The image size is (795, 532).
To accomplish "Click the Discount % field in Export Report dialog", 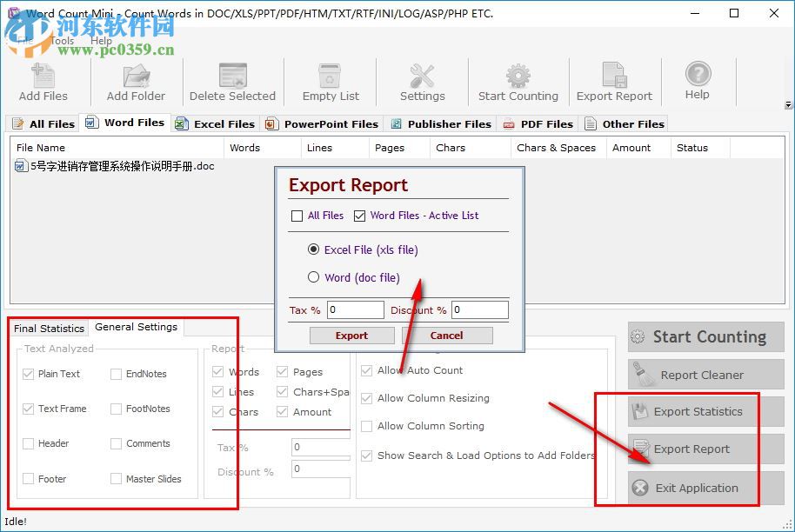I will (x=479, y=309).
